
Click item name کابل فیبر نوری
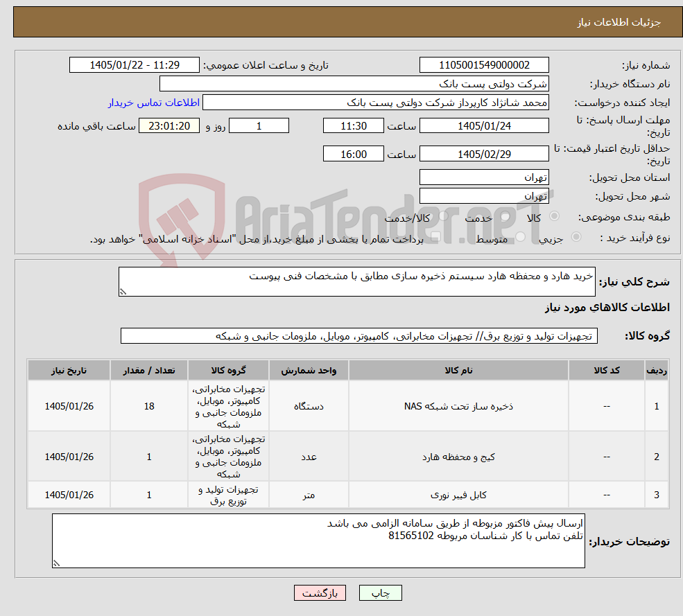(x=458, y=495)
